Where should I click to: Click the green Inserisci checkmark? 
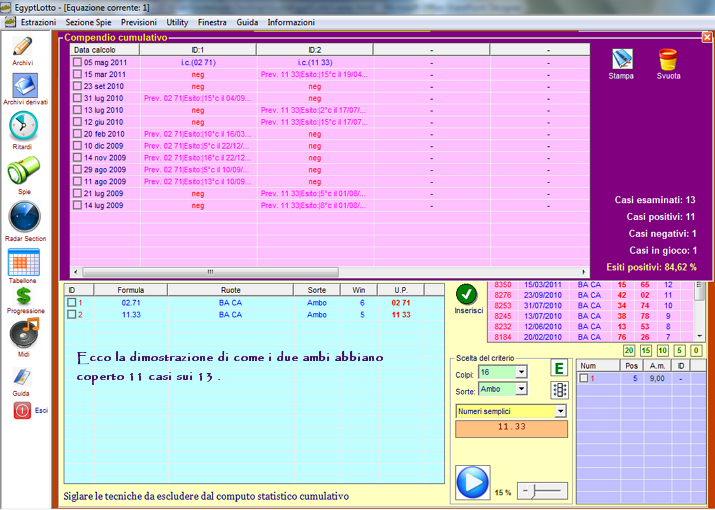point(466,295)
